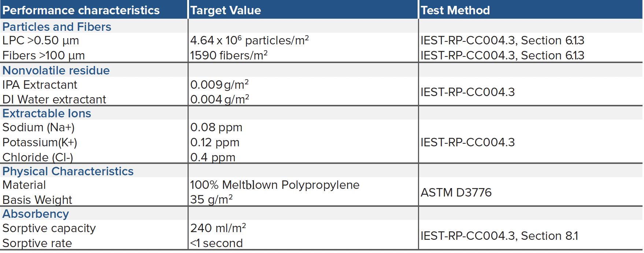Click the Sorptive rate row label

pos(37,243)
